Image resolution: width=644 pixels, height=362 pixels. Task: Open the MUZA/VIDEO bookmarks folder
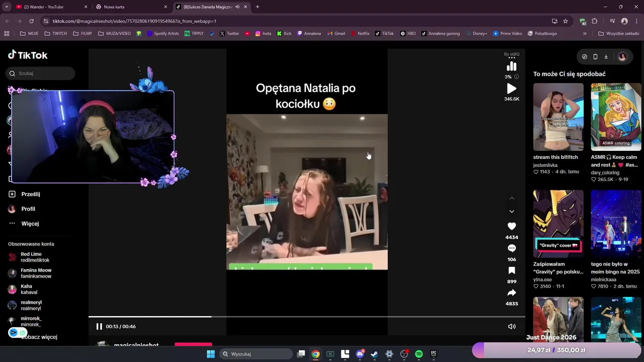(x=114, y=34)
